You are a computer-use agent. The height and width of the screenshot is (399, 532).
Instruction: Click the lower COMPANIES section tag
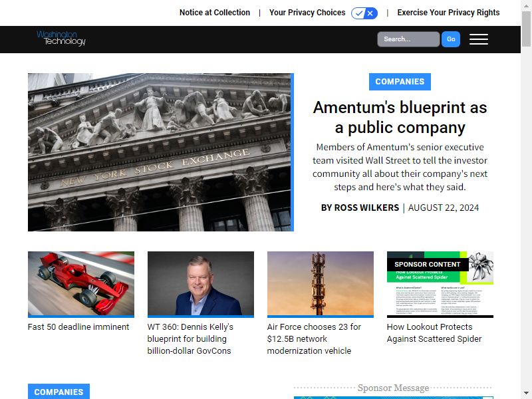pos(59,392)
